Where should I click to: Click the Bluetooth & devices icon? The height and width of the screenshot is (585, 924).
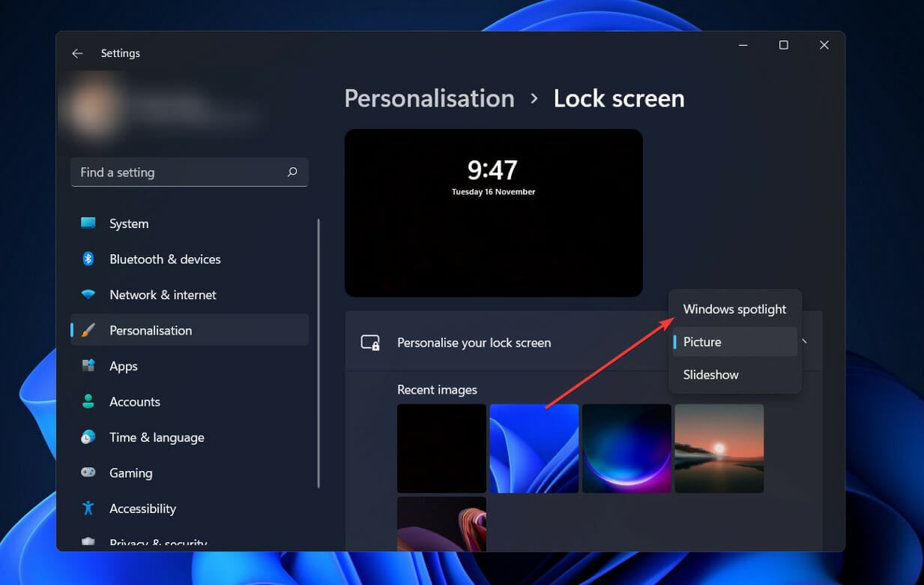coord(88,259)
